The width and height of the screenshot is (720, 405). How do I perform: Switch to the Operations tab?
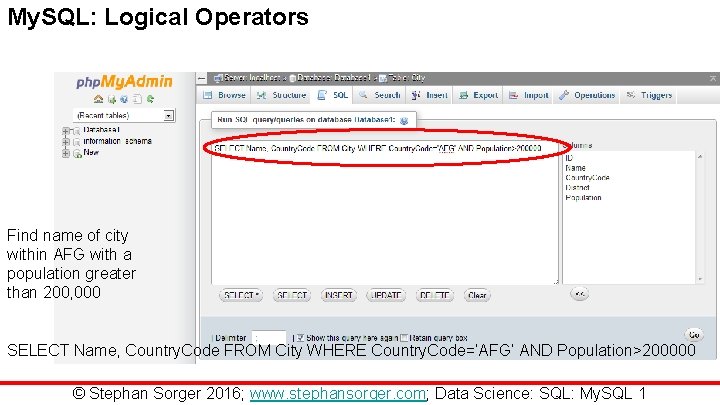(x=587, y=95)
